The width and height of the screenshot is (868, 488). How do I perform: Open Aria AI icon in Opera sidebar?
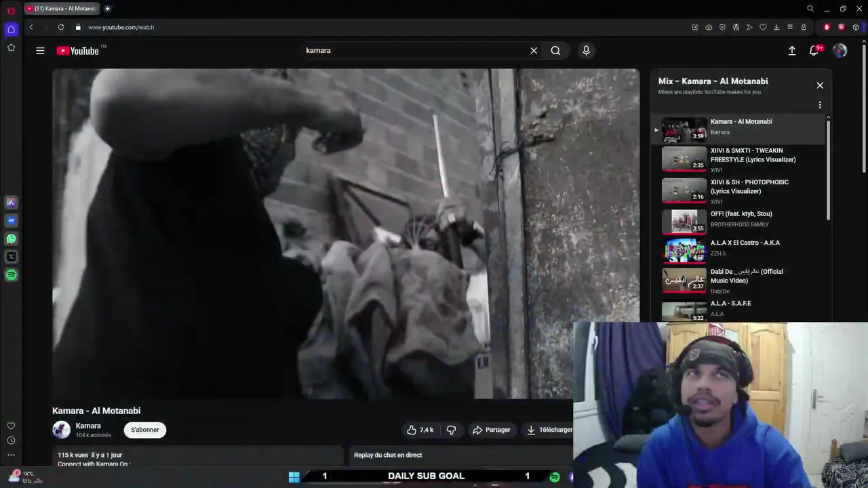tap(11, 202)
